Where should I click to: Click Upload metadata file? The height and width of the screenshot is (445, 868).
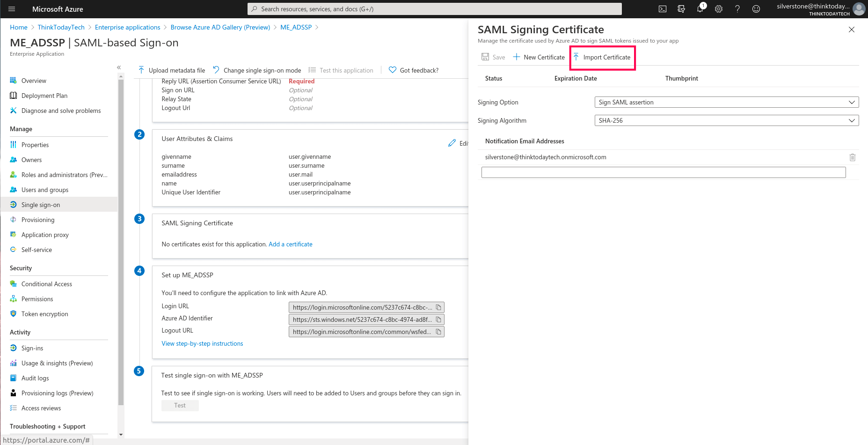[x=172, y=70]
